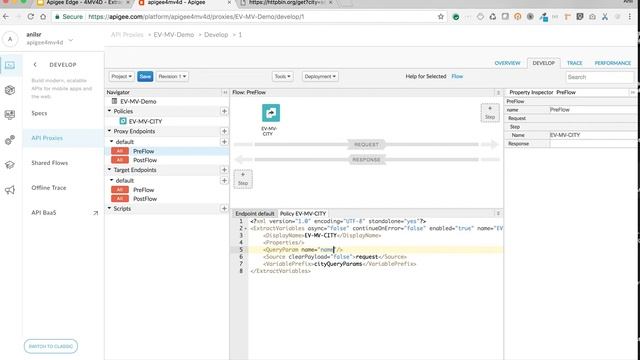Add a target endpoint with the plus icon

click(224, 170)
